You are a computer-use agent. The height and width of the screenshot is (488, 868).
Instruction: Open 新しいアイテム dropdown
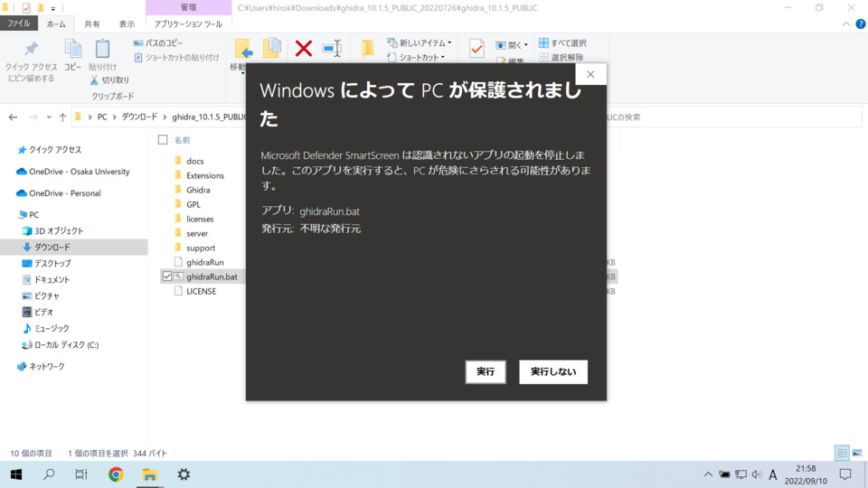(420, 43)
